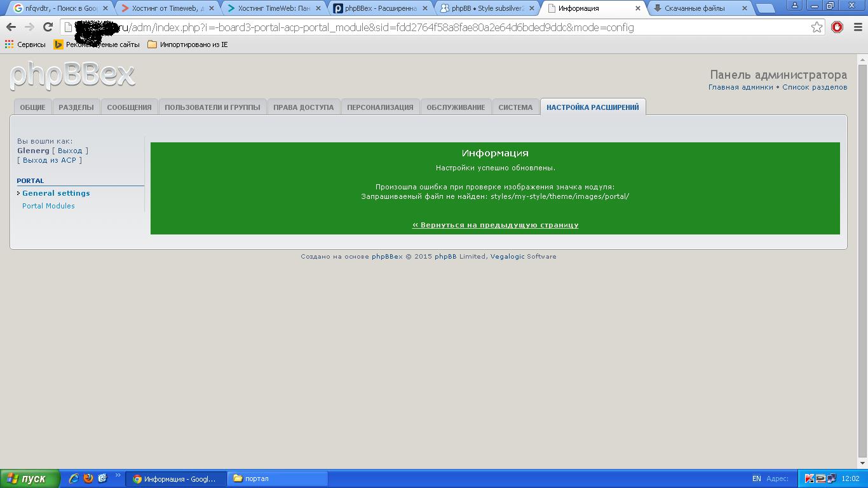Click the browser Back arrow
This screenshot has height=488, width=868.
click(11, 27)
